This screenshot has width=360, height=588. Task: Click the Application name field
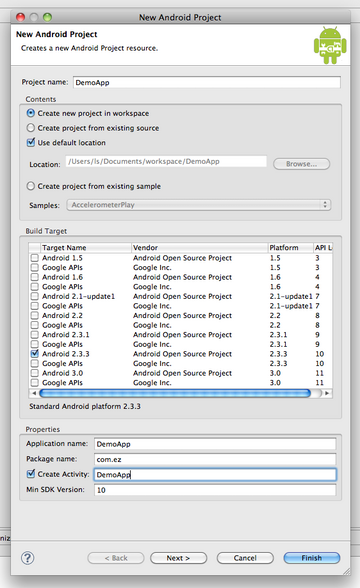[215, 444]
